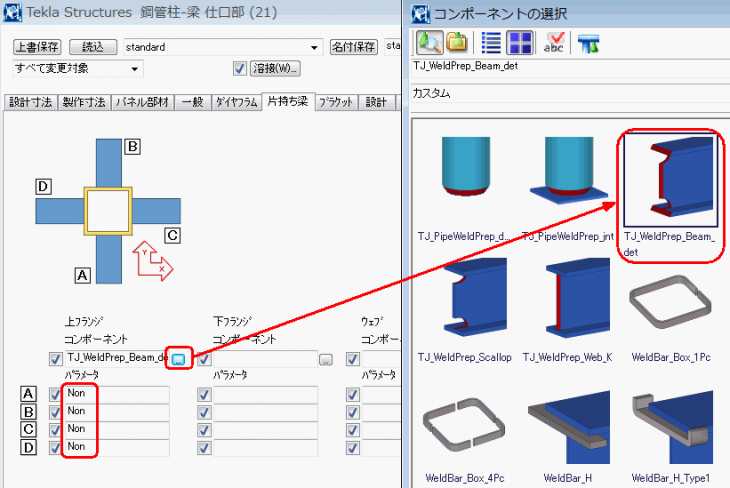Click row B 上フランジ parameter field
Screen dimensions: 730x488
[x=117, y=412]
